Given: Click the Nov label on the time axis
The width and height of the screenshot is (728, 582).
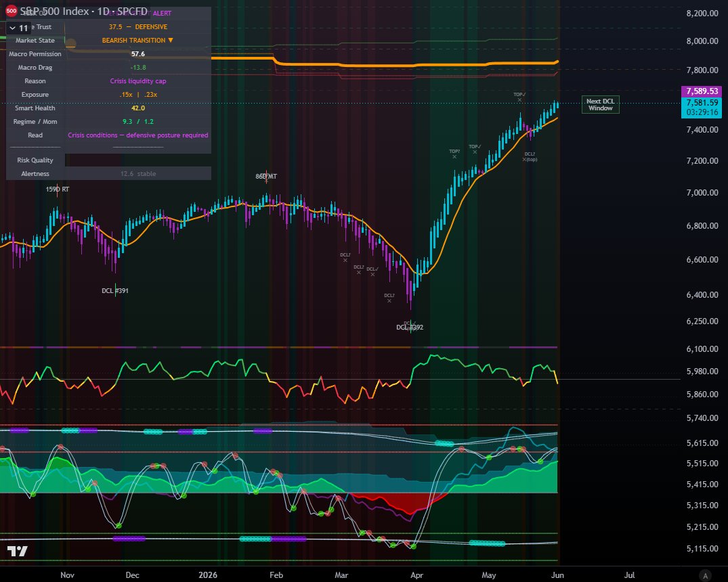Looking at the screenshot, I should click(67, 575).
